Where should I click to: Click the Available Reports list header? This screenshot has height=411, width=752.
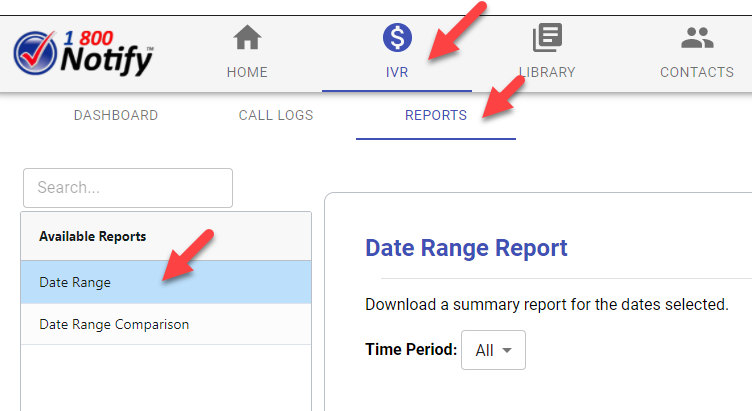click(x=93, y=237)
